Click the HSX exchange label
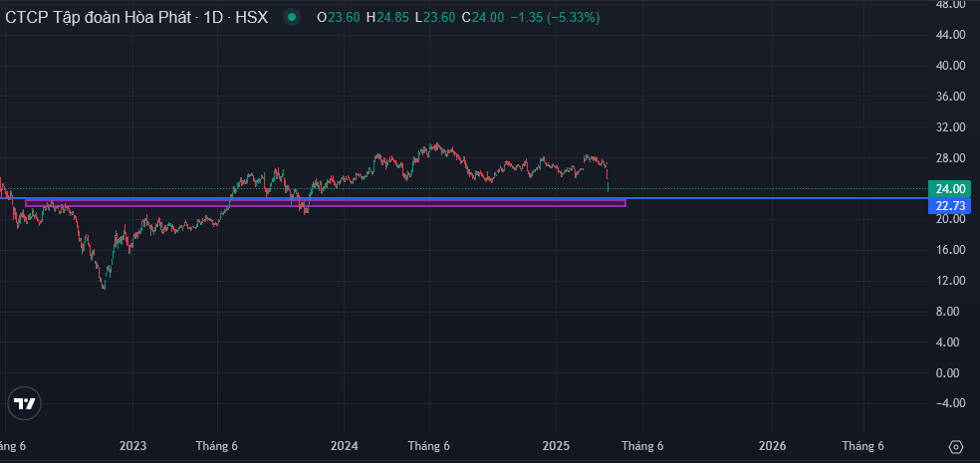 [252, 18]
